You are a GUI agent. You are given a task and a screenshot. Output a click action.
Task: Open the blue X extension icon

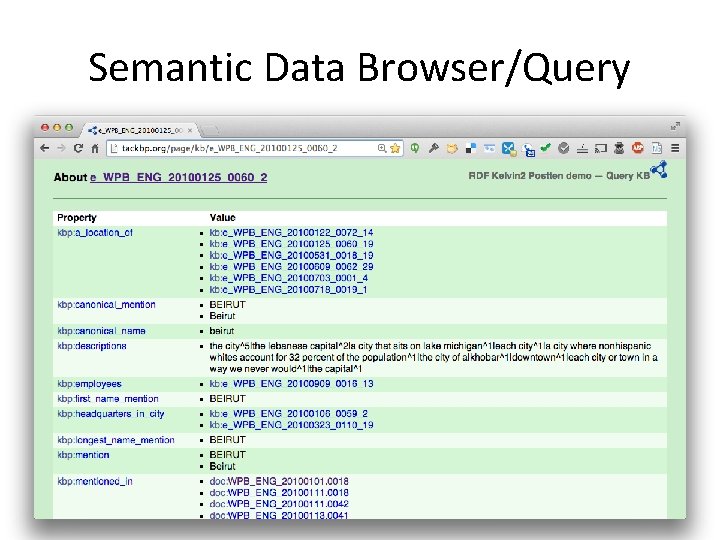(508, 149)
